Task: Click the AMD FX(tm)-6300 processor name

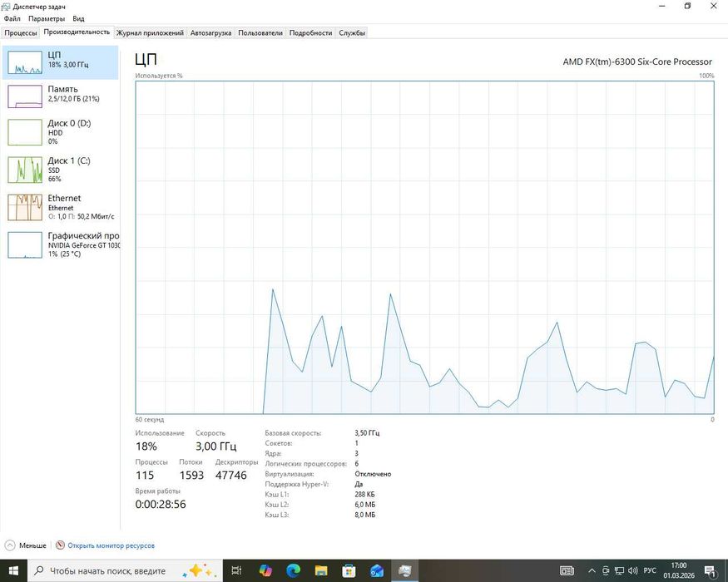Action: (637, 62)
